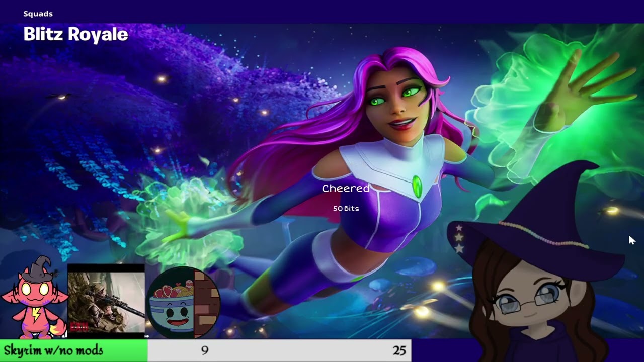Screen dimensions: 644x362
Task: Click the Blitz Royale mode title
Action: tap(75, 34)
